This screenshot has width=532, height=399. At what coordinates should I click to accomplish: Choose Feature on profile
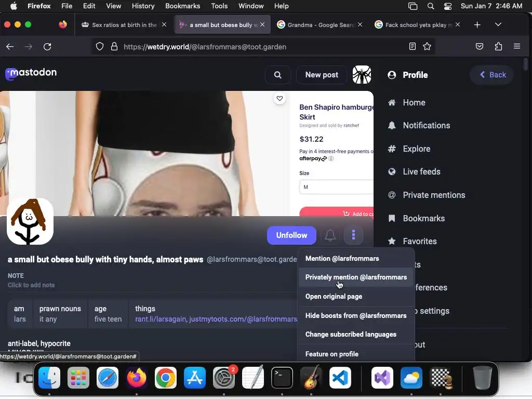point(356,354)
